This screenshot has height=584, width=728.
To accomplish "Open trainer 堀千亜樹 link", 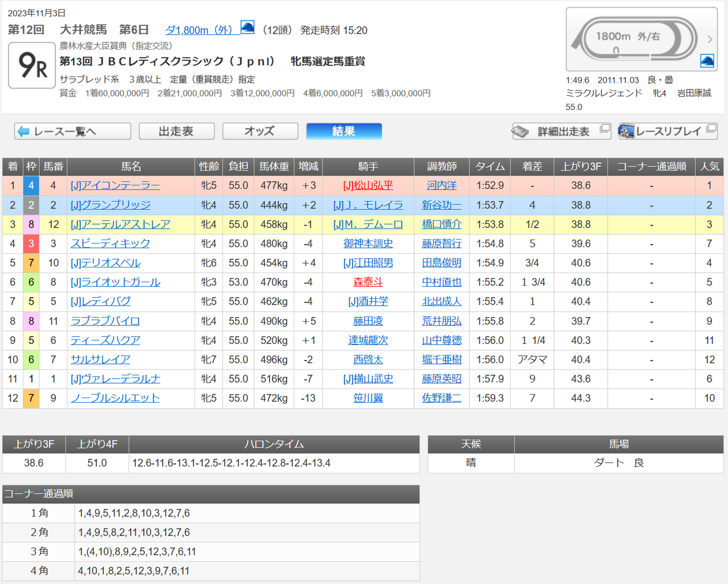I will [x=442, y=360].
